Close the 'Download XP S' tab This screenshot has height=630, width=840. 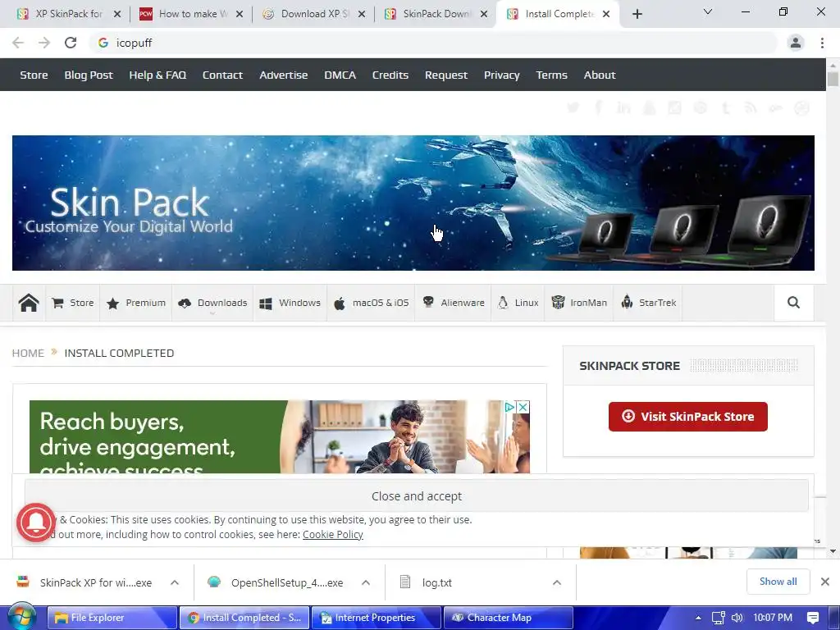(362, 14)
